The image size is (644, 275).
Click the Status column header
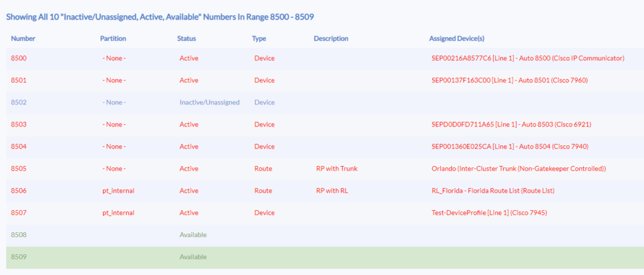tap(186, 38)
